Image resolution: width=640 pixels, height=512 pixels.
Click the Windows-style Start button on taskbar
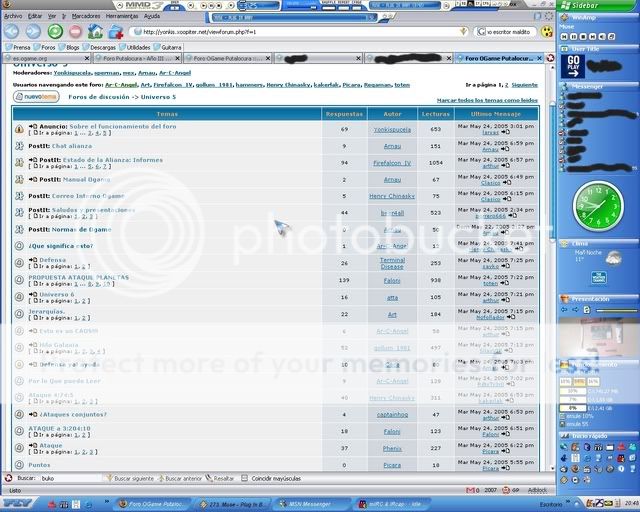click(x=19, y=504)
